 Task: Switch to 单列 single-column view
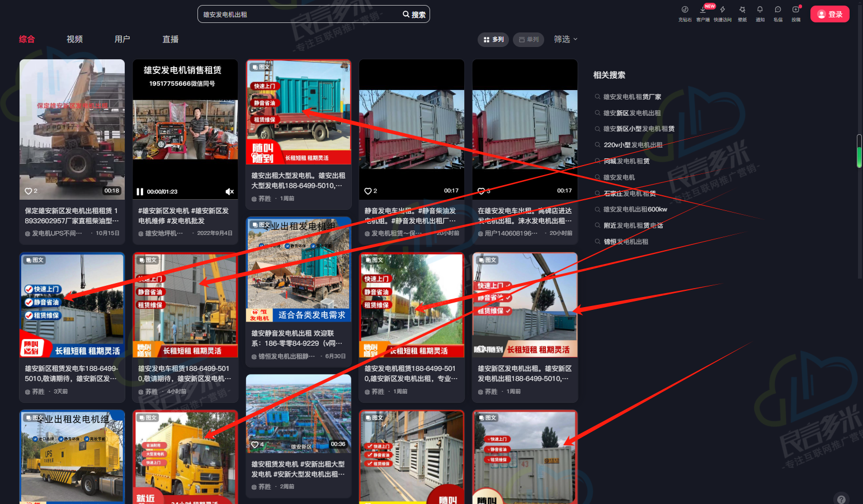(x=529, y=40)
